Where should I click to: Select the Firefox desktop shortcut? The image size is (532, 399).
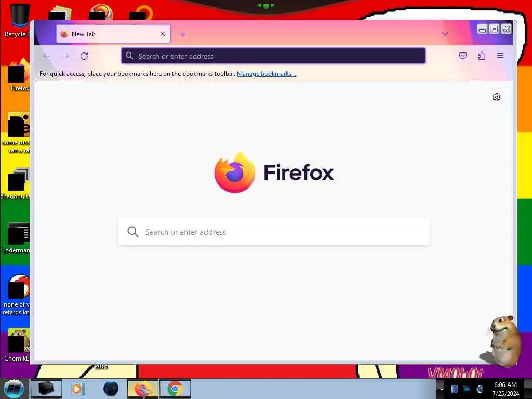click(19, 75)
